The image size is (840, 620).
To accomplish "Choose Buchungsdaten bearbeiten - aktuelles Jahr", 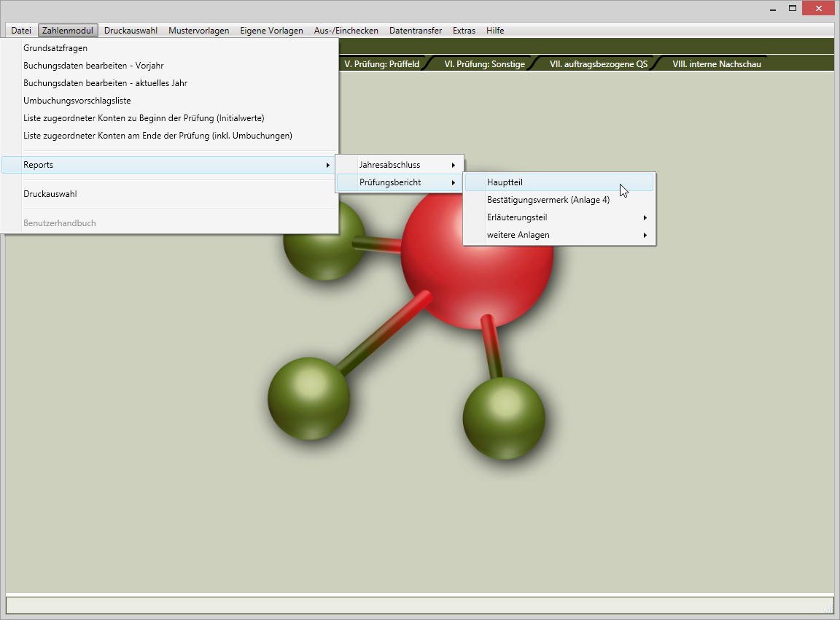I will tap(105, 83).
